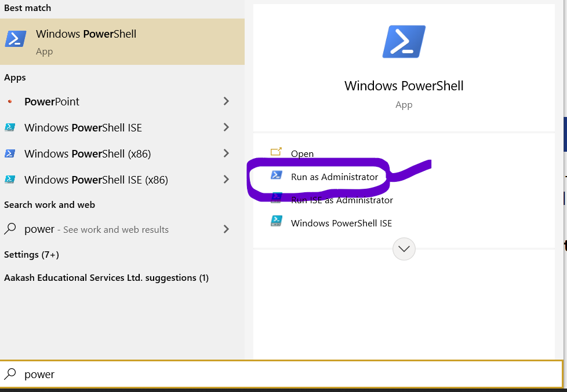Screen dimensions: 567x392
Task: Click the large PowerShell logo in preview pane
Action: point(404,41)
